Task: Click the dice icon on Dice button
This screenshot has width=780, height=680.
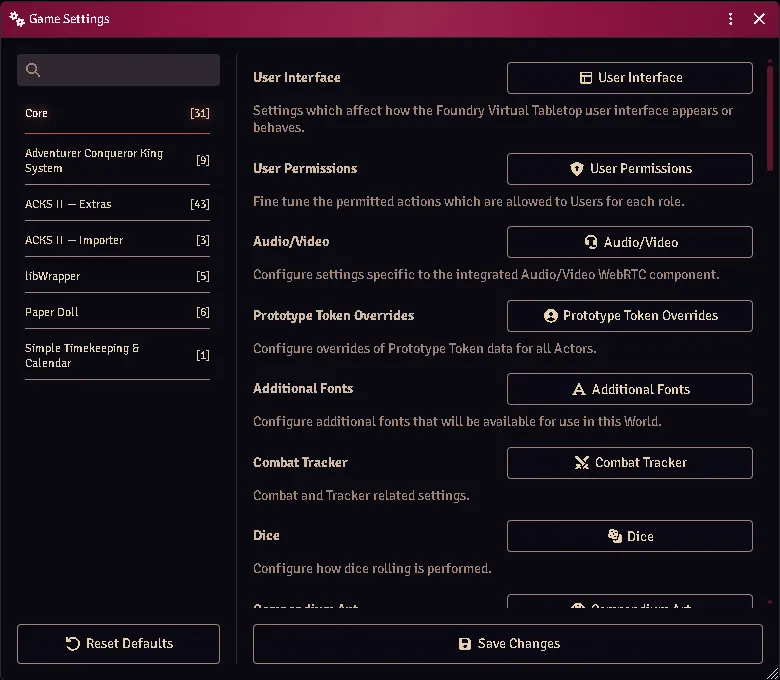Action: [615, 536]
